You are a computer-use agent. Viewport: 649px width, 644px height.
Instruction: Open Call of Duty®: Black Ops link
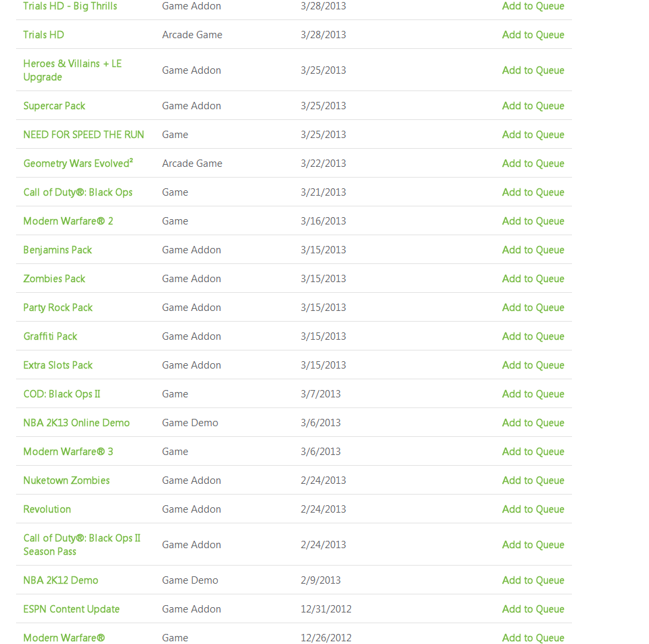(x=78, y=192)
